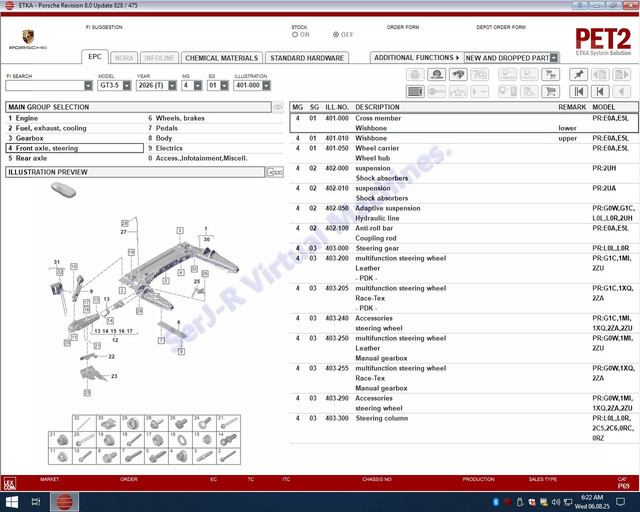
Task: Select the 401-010 Wishbone upper row
Action: (464, 138)
